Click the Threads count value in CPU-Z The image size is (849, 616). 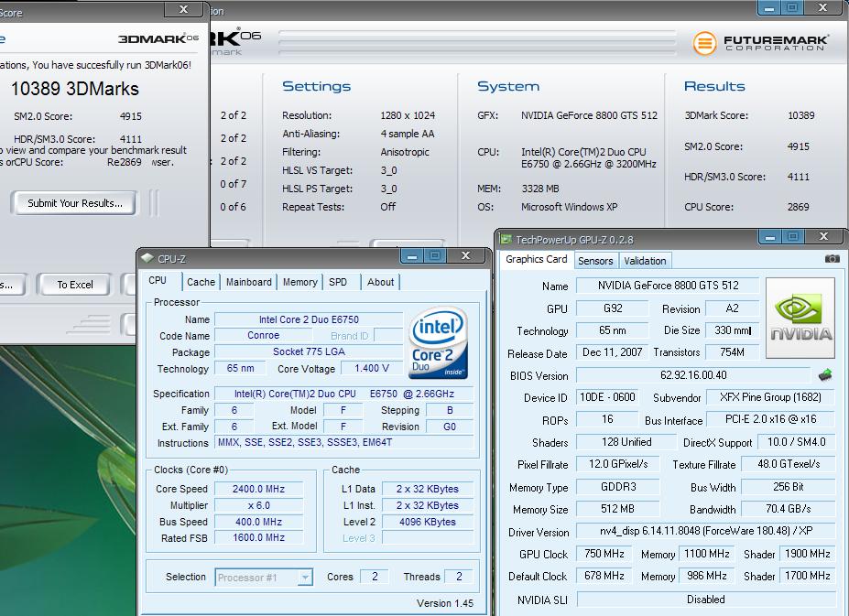[459, 577]
